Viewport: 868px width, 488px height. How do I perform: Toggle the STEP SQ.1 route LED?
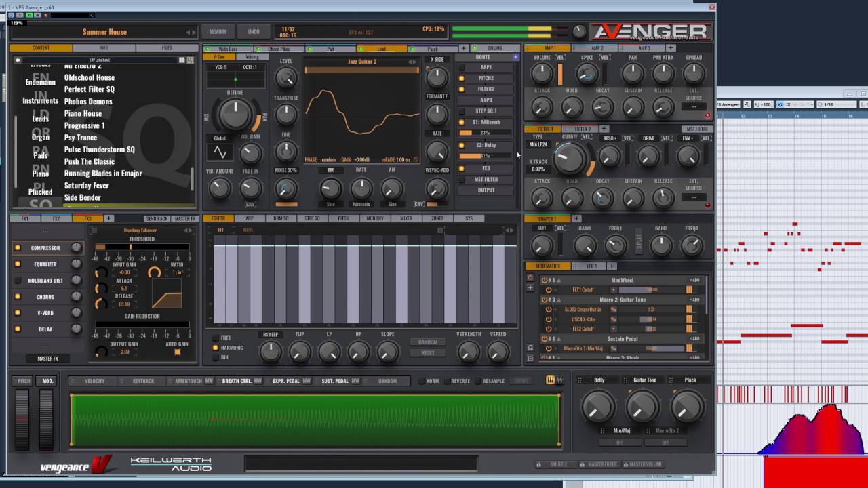pos(462,111)
